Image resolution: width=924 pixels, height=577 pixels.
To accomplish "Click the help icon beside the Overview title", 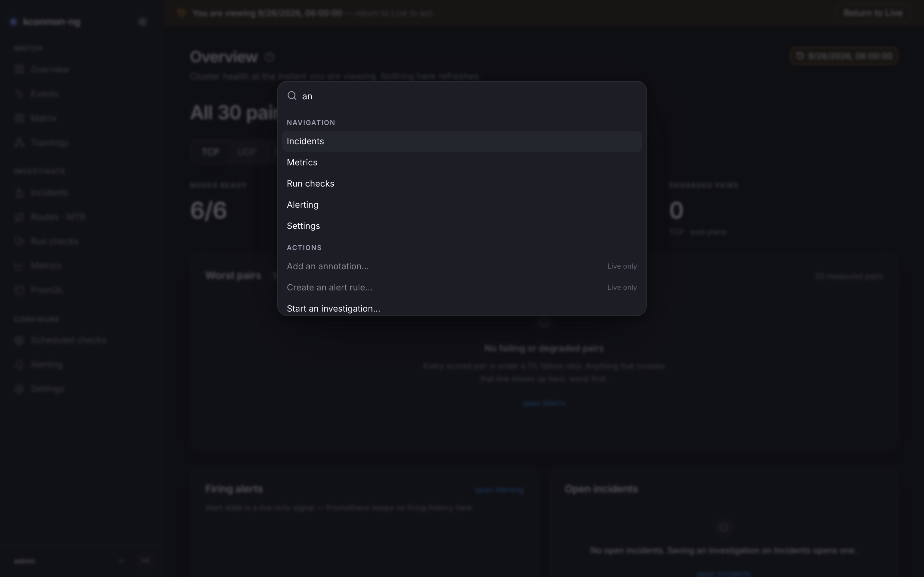I will 269,57.
